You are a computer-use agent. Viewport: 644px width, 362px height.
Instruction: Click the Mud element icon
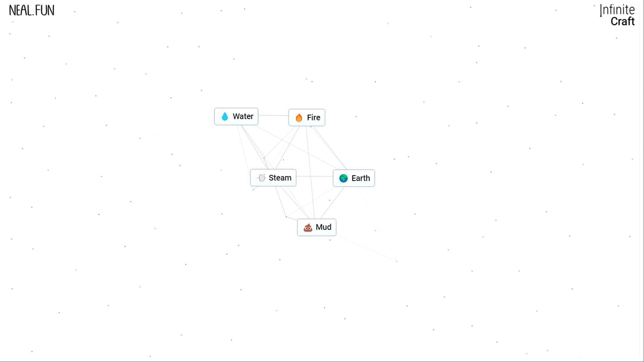pos(308,227)
